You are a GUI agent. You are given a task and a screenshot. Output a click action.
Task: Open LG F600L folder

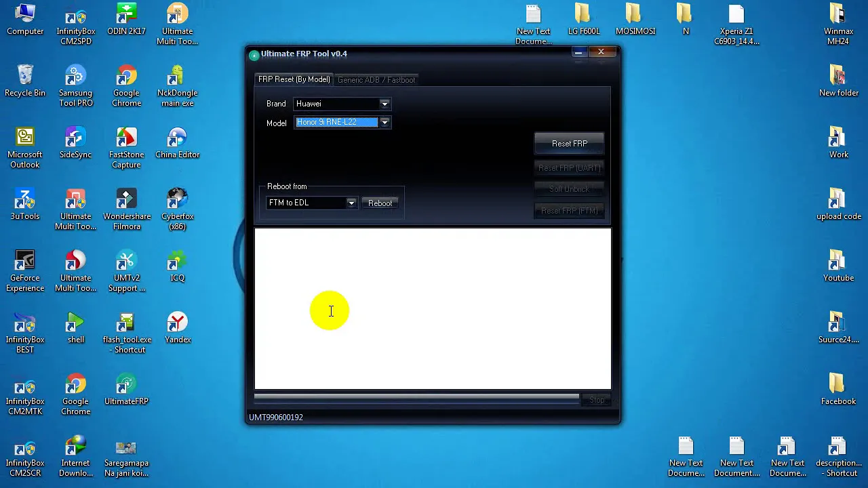point(584,20)
